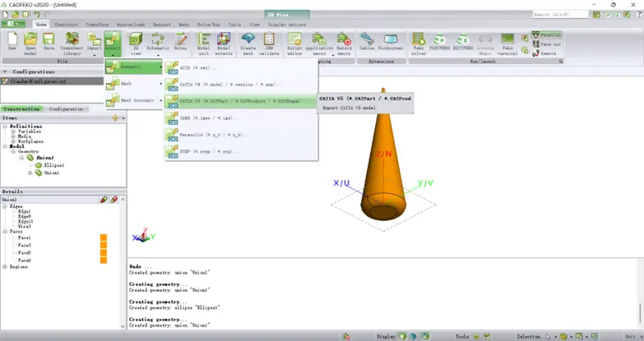Click the Face6 orange color swatch

click(x=104, y=260)
